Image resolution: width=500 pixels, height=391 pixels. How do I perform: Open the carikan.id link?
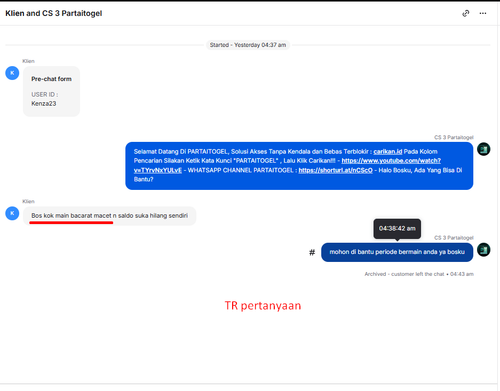pos(388,152)
